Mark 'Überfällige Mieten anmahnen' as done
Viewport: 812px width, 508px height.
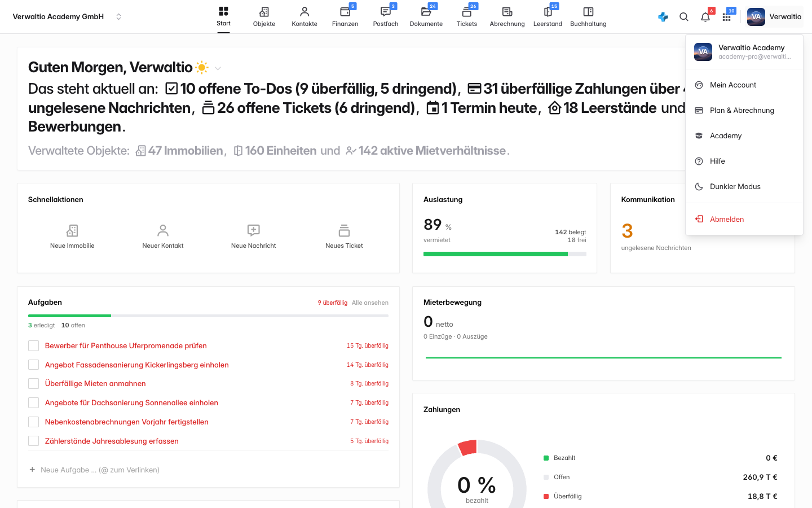[x=34, y=384]
